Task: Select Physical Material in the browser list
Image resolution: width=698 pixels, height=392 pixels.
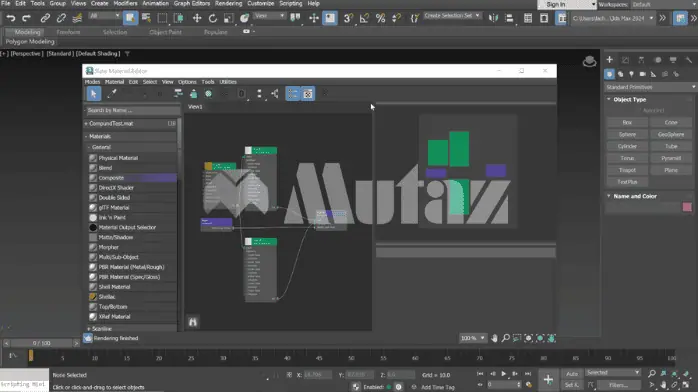Action: tap(132, 158)
